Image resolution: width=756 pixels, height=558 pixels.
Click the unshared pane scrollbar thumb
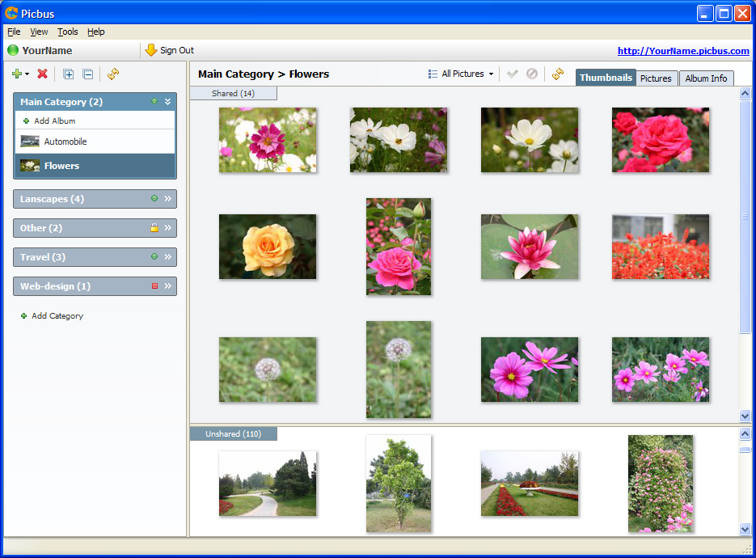[745, 450]
